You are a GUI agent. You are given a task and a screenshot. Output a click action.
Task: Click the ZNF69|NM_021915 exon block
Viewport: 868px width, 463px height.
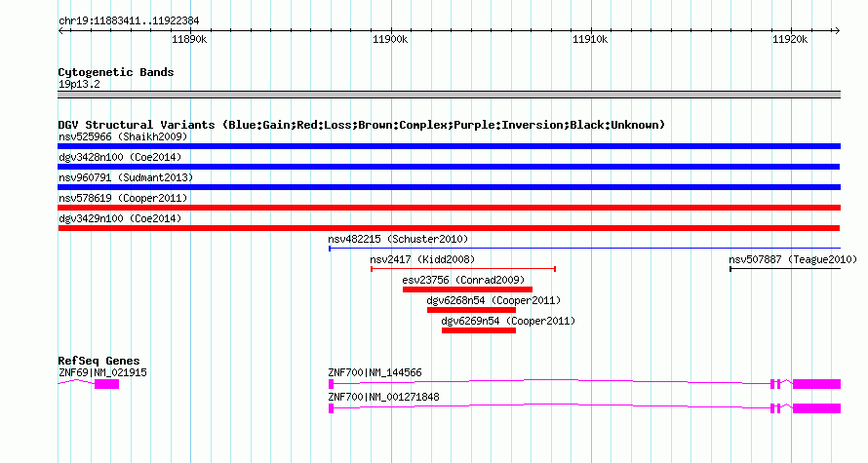[x=107, y=384]
